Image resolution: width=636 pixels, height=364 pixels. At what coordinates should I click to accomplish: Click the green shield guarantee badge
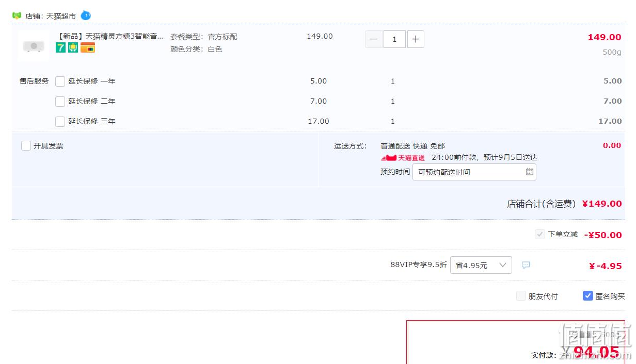73,47
